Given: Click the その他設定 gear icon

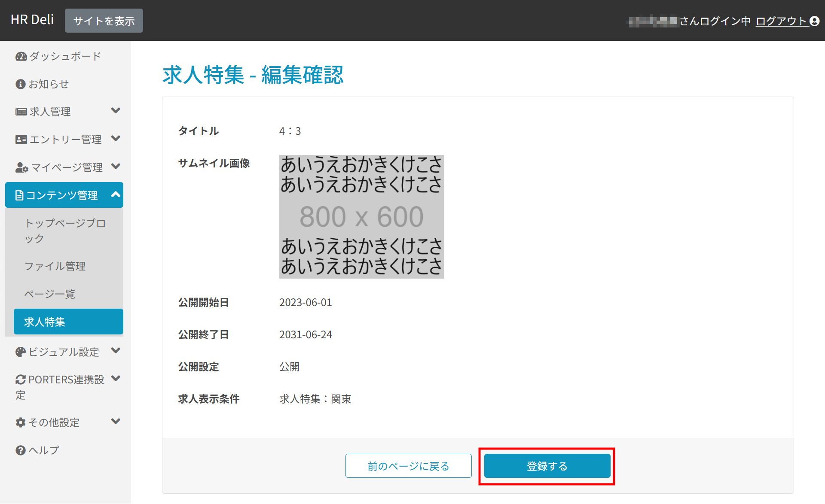Looking at the screenshot, I should pyautogui.click(x=20, y=422).
